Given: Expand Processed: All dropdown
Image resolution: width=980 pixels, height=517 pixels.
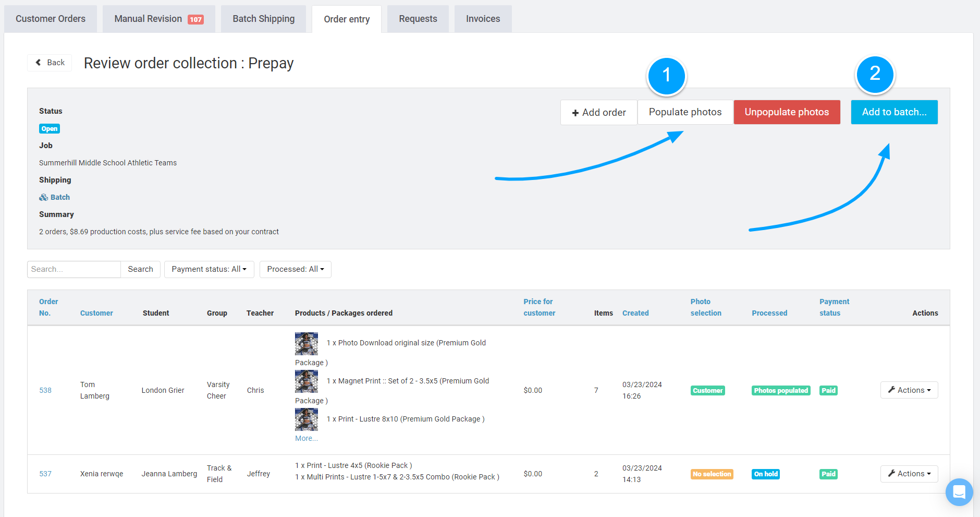Looking at the screenshot, I should point(295,269).
